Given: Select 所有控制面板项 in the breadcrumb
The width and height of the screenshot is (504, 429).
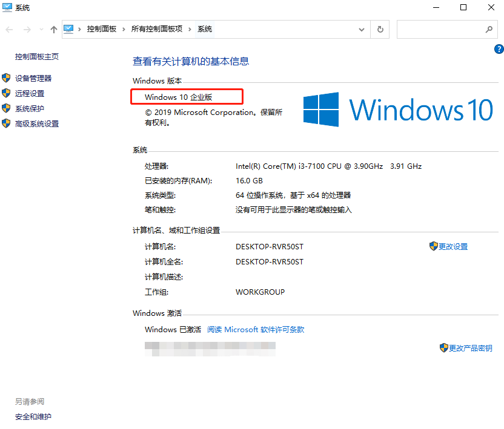Looking at the screenshot, I should point(156,29).
